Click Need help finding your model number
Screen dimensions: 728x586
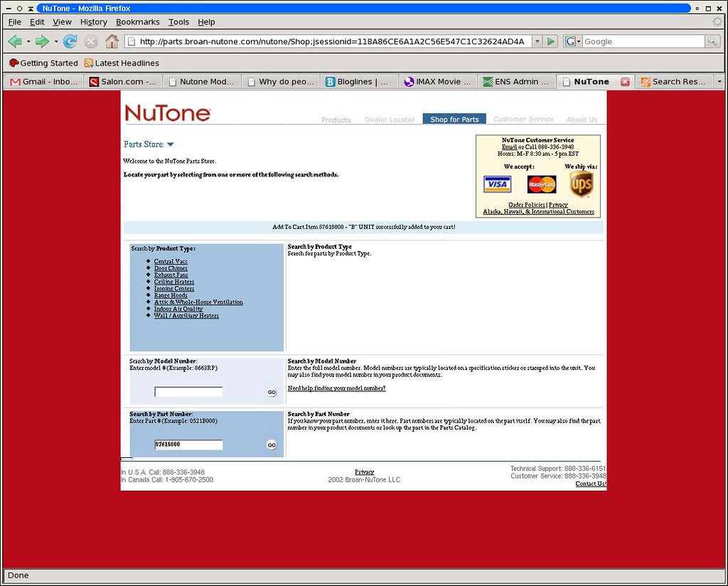[336, 388]
